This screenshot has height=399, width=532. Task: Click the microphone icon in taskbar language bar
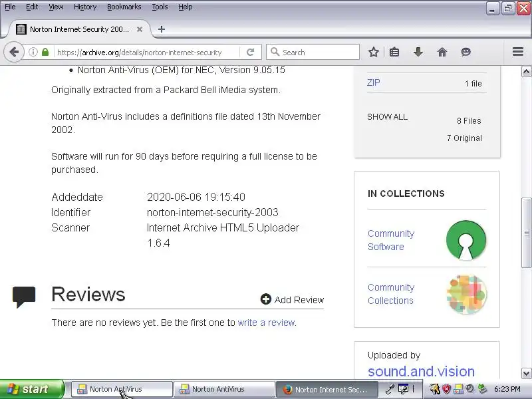(390, 389)
